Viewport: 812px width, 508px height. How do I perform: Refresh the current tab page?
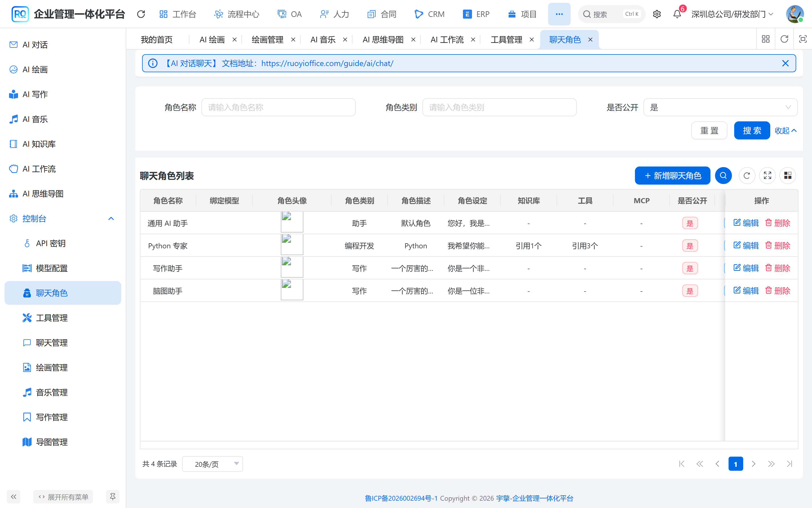[784, 39]
